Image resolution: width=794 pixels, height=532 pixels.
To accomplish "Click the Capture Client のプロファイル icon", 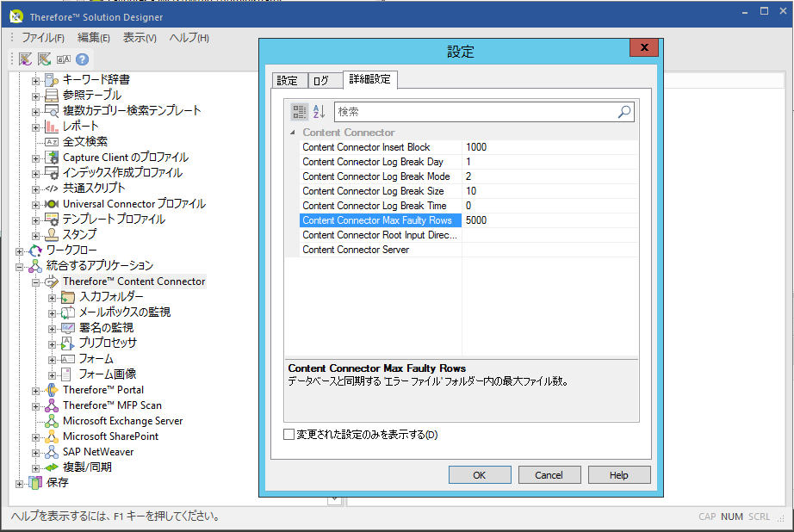I will pyautogui.click(x=52, y=158).
